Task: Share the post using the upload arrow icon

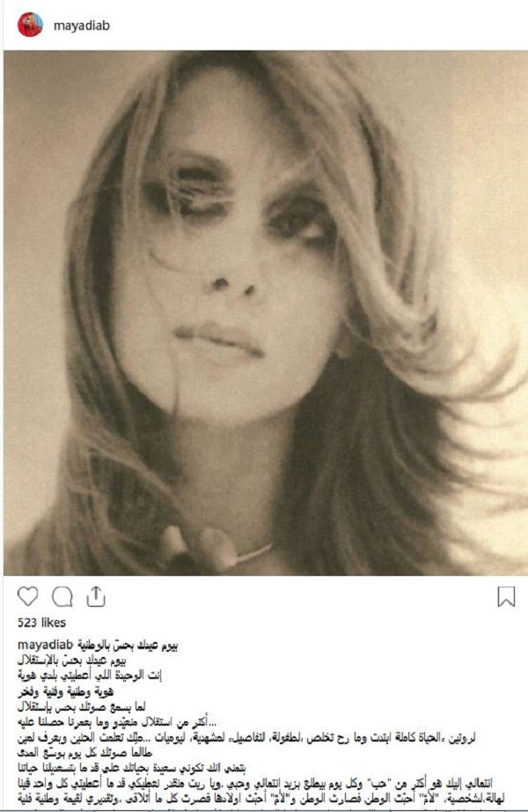Action: tap(96, 596)
